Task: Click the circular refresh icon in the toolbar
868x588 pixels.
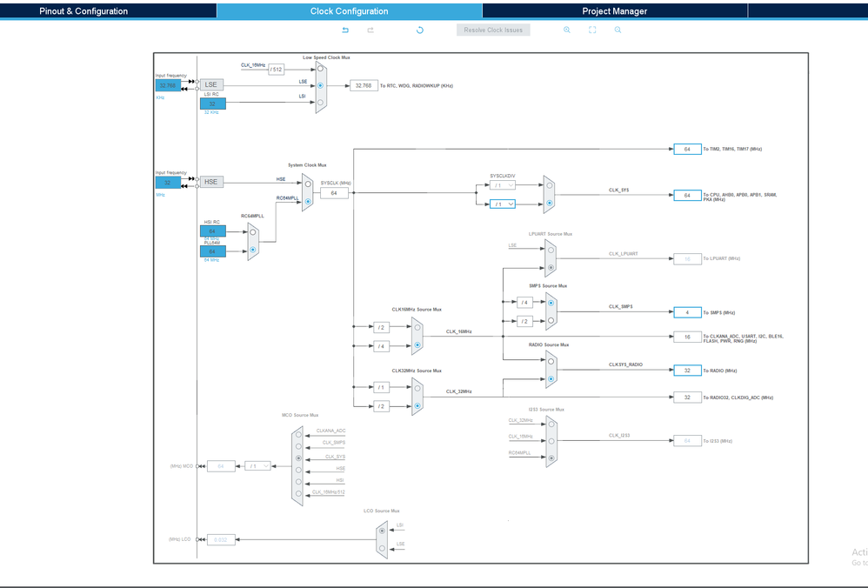Action: 419,30
